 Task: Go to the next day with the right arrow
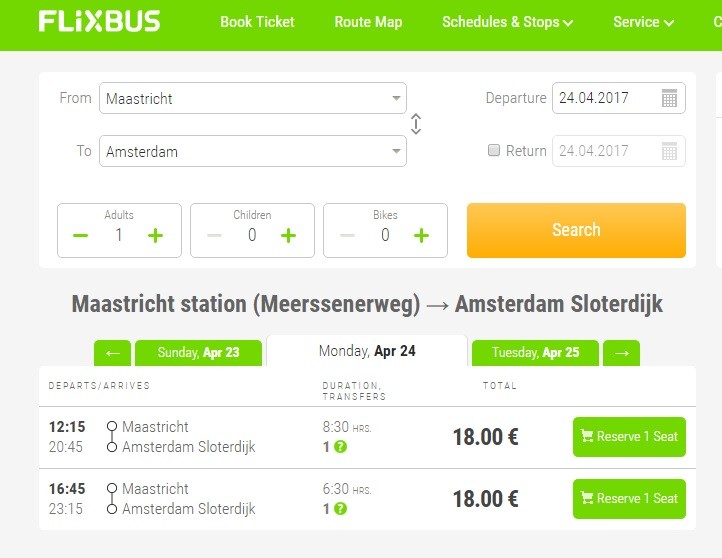pyautogui.click(x=622, y=353)
